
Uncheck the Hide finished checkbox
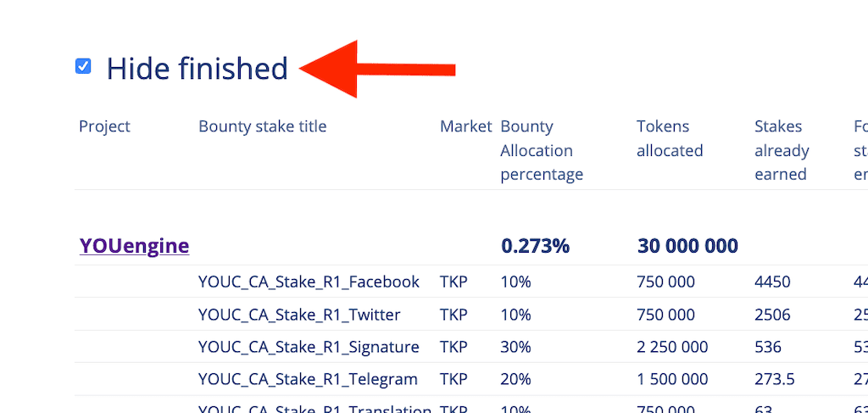tap(83, 66)
